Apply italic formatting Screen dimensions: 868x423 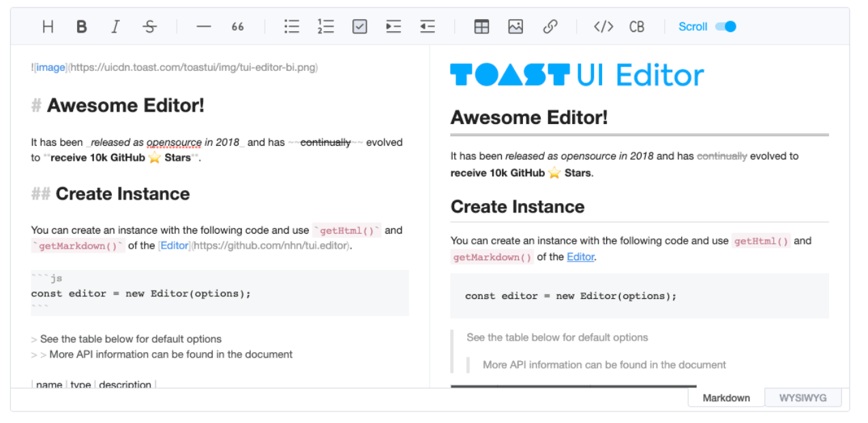click(x=115, y=27)
